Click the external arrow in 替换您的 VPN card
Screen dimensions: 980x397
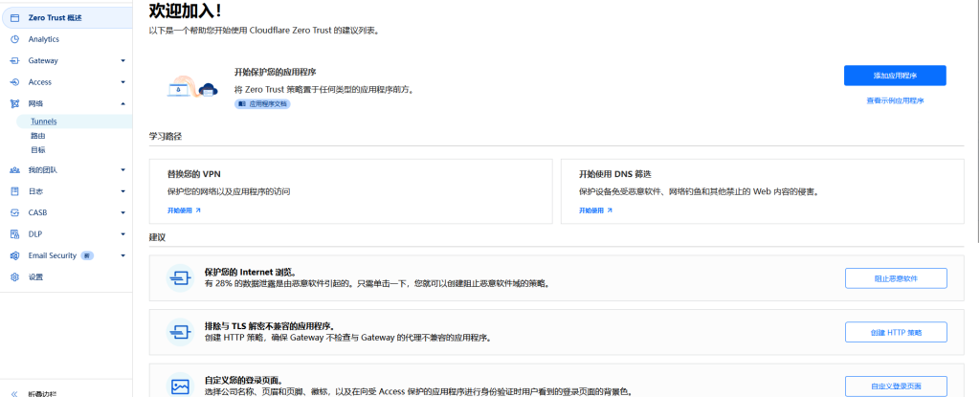[x=198, y=210]
